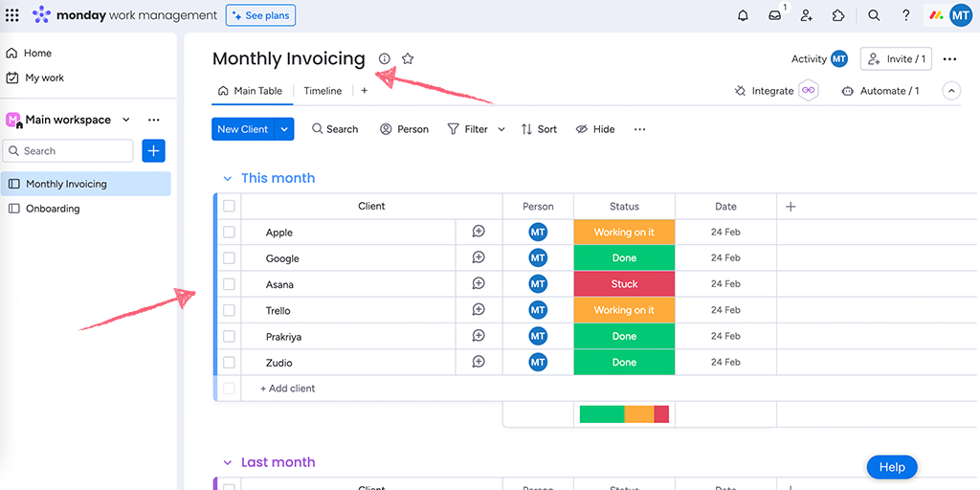
Task: Open the toolbar more options ellipsis
Action: [x=639, y=129]
